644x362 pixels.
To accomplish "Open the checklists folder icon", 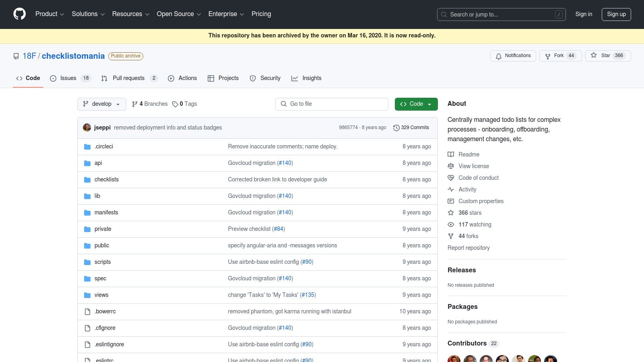I will click(x=87, y=180).
